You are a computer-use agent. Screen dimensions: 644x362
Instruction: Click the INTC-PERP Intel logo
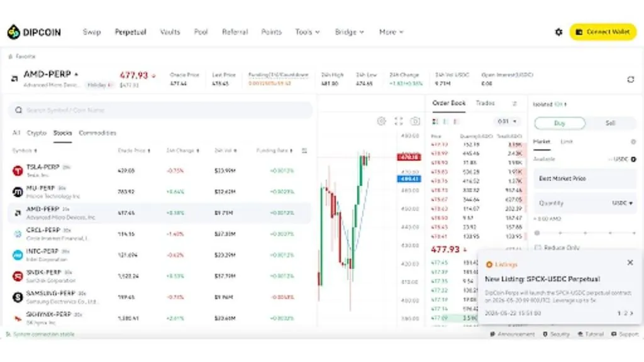point(18,255)
